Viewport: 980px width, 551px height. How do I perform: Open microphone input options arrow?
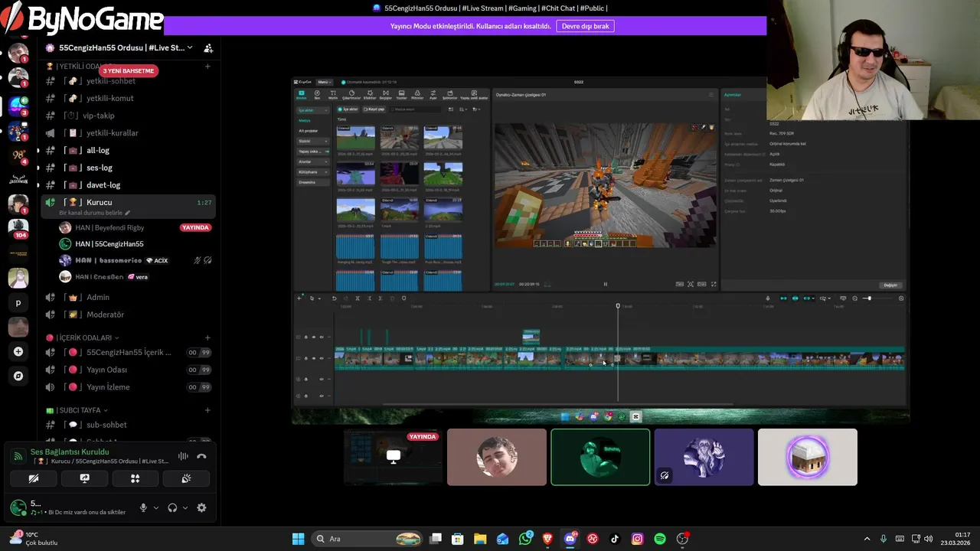coord(156,507)
